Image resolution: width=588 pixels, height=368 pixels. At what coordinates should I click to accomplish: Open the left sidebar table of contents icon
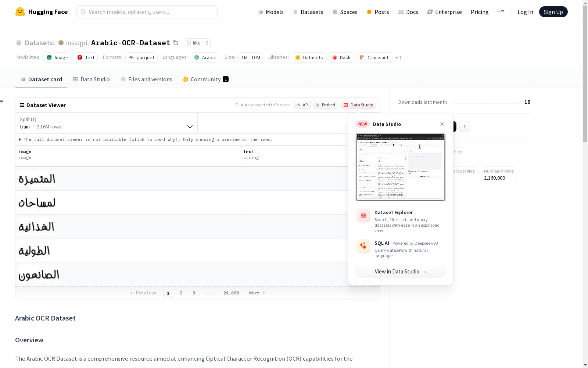[x=2, y=102]
